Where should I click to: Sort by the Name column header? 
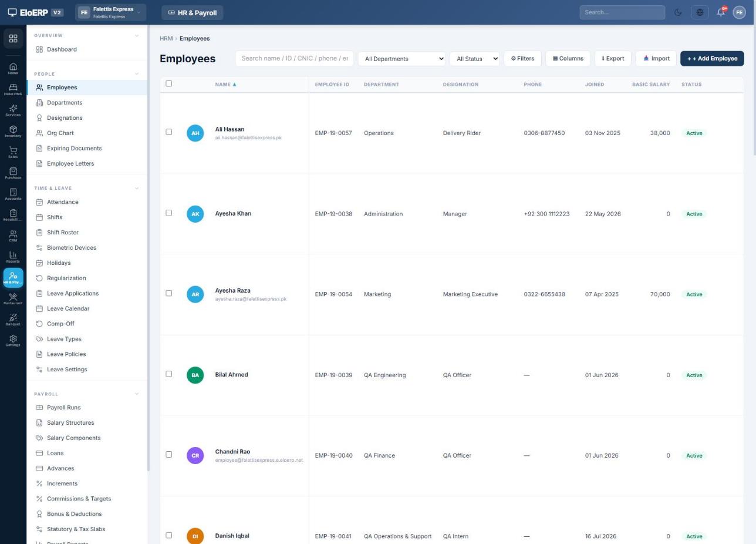pos(226,85)
